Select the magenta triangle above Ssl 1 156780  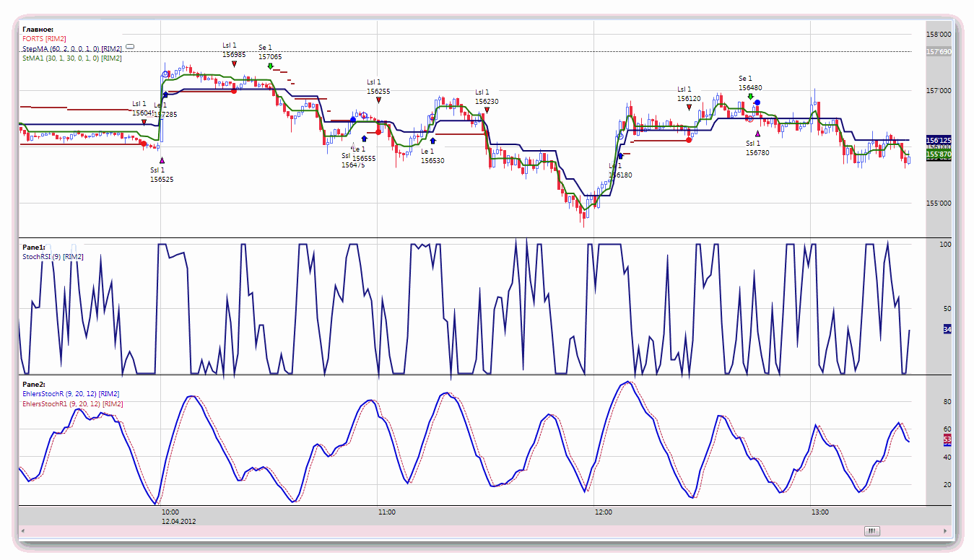[x=757, y=134]
